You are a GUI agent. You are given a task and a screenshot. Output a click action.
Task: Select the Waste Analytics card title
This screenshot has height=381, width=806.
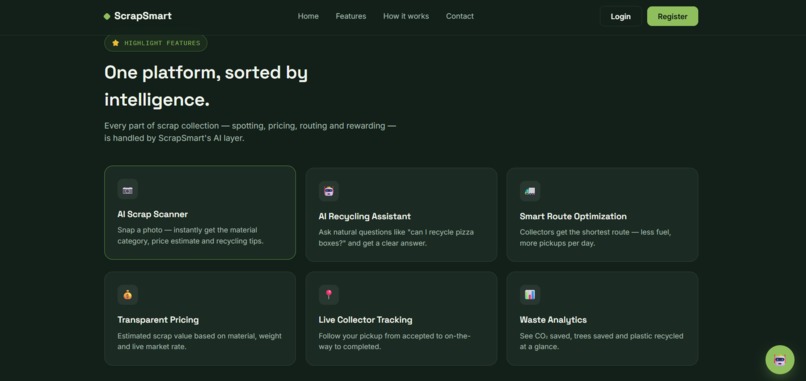point(553,320)
